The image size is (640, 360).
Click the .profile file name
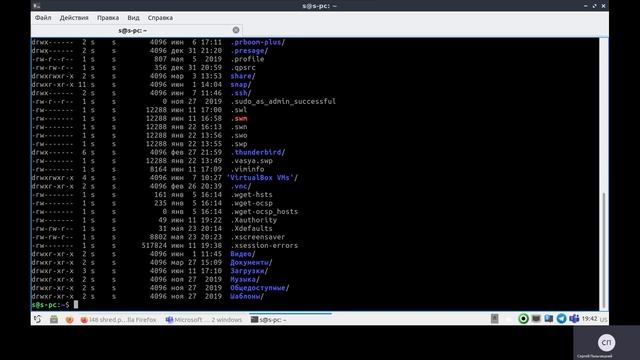pos(247,59)
